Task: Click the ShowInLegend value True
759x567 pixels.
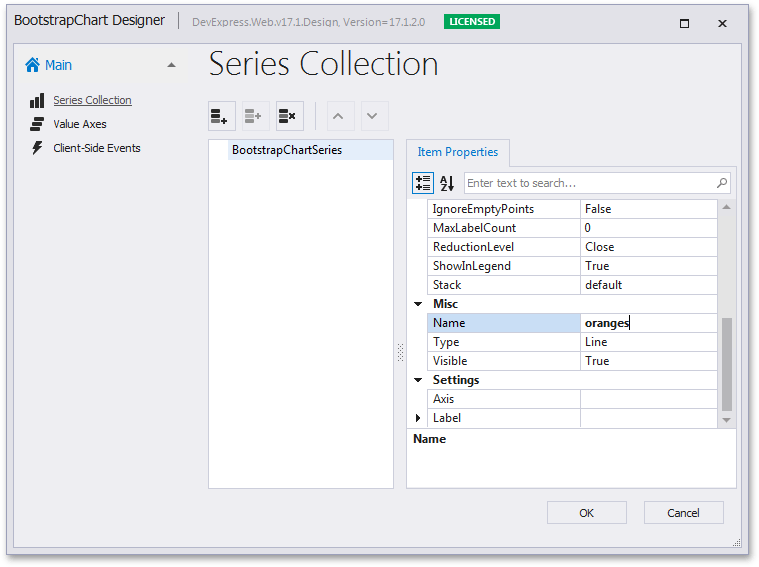Action: [x=648, y=266]
